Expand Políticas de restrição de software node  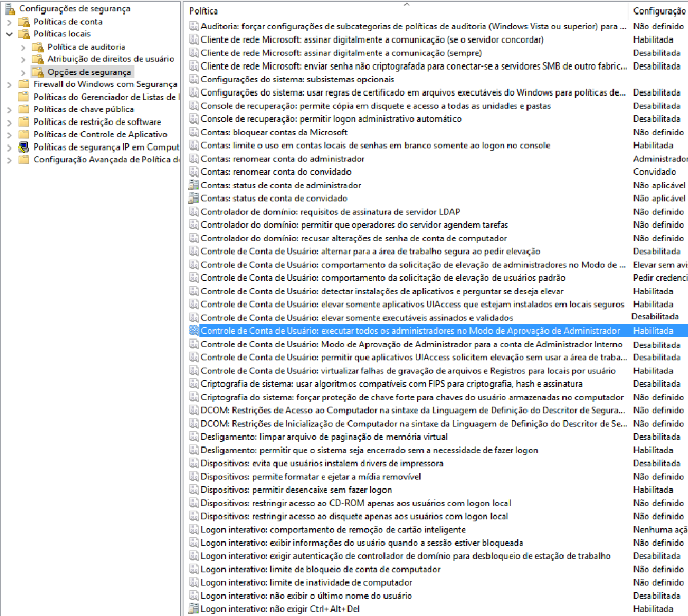9,123
